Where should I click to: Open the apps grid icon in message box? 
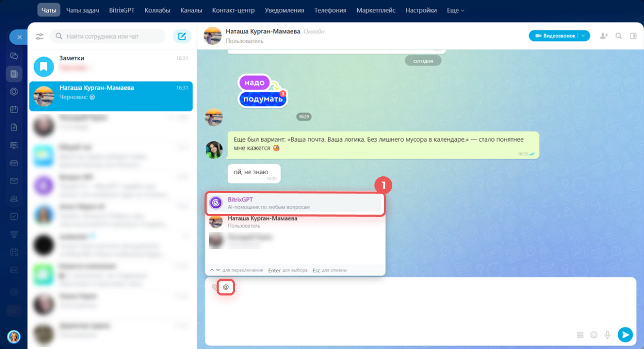click(x=580, y=335)
